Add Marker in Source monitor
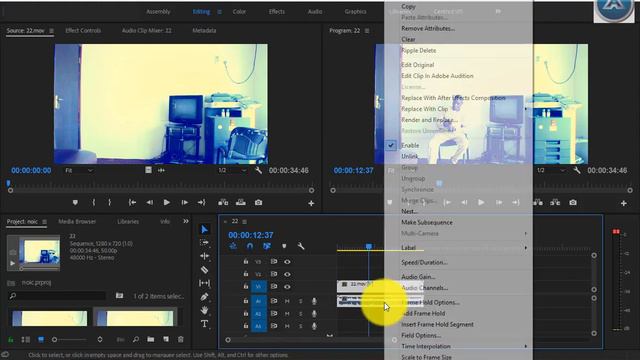Image resolution: width=640 pixels, height=360 pixels. click(75, 202)
